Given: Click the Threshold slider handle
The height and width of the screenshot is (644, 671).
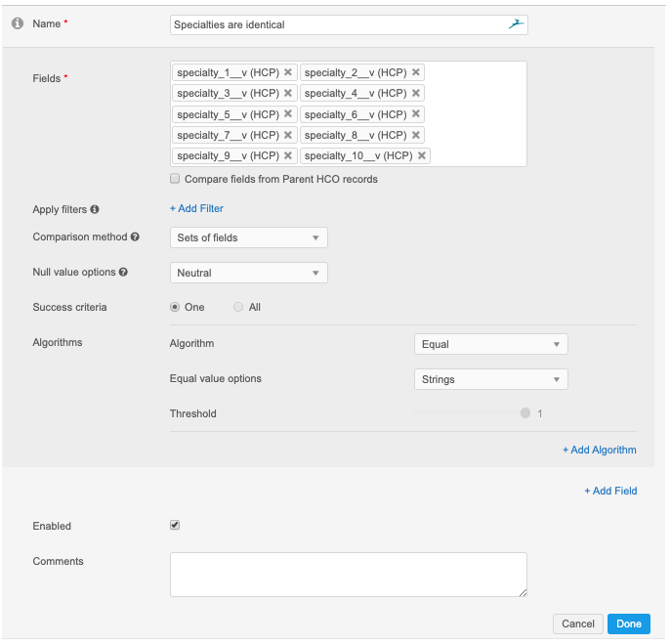Looking at the screenshot, I should click(525, 413).
